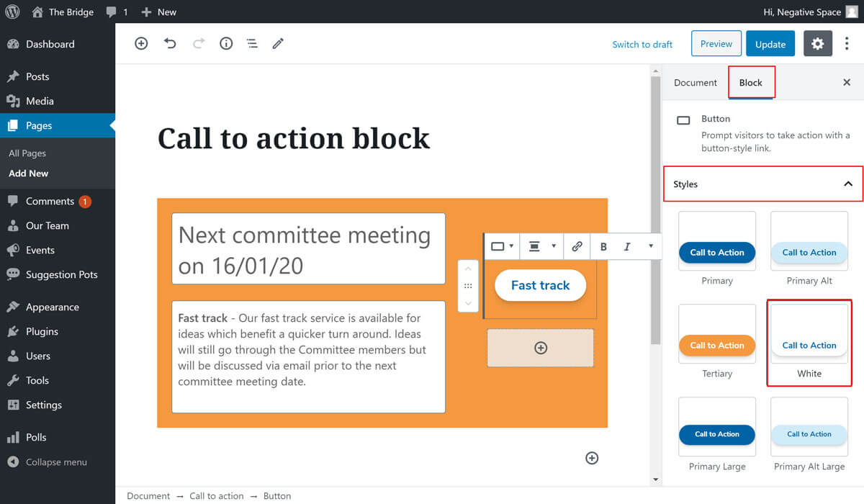Click the Add block plus icon in top toolbar

(x=141, y=44)
